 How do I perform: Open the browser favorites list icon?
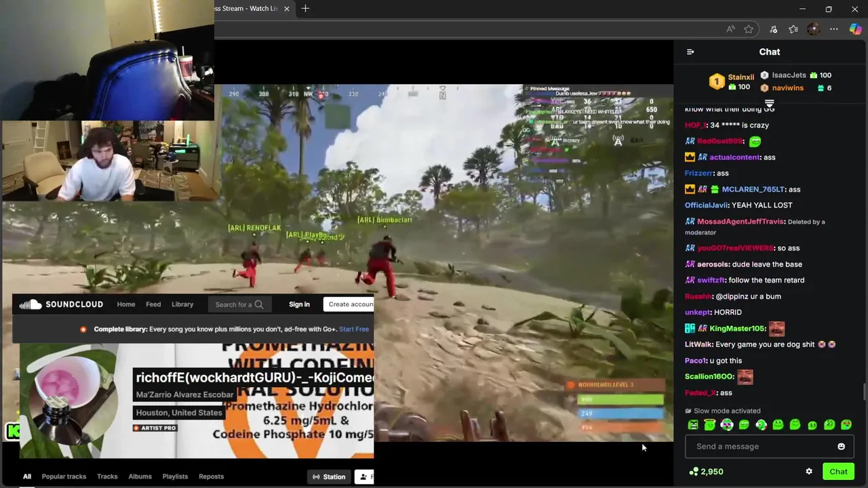[793, 29]
